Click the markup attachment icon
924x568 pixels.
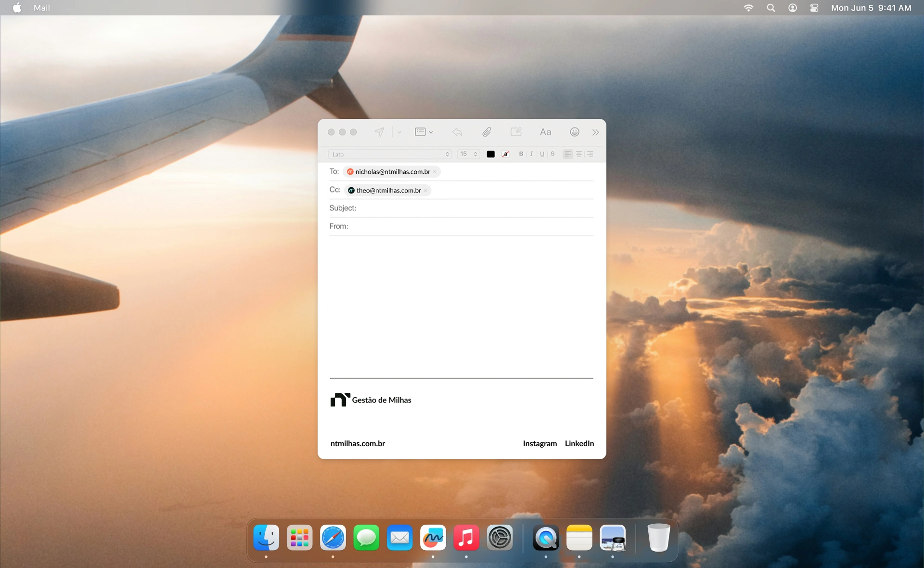(x=516, y=132)
